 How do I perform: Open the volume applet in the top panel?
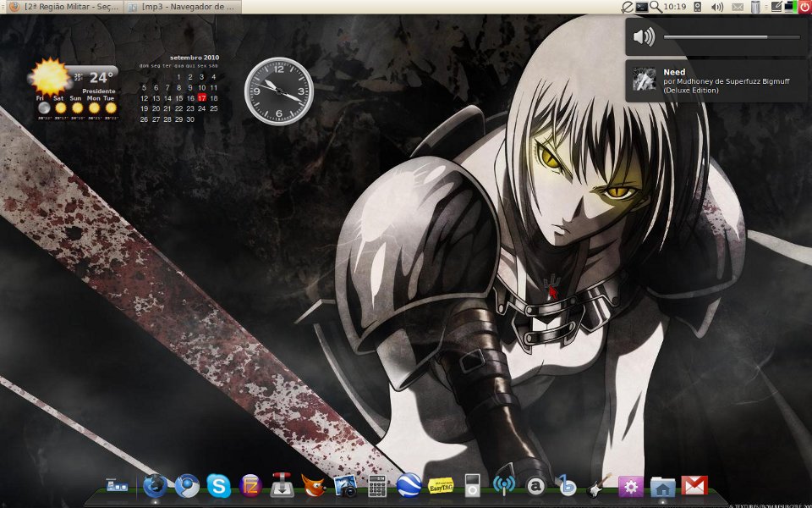tap(717, 7)
